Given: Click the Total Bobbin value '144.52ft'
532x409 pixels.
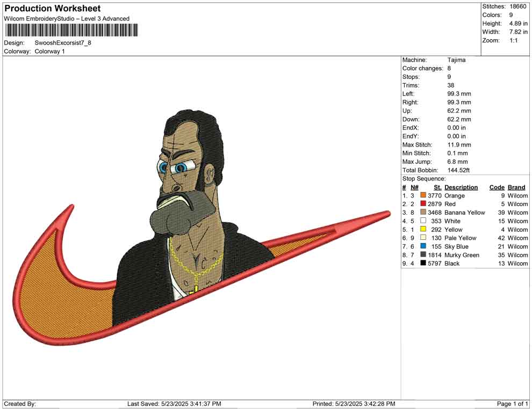Looking at the screenshot, I should point(458,170).
